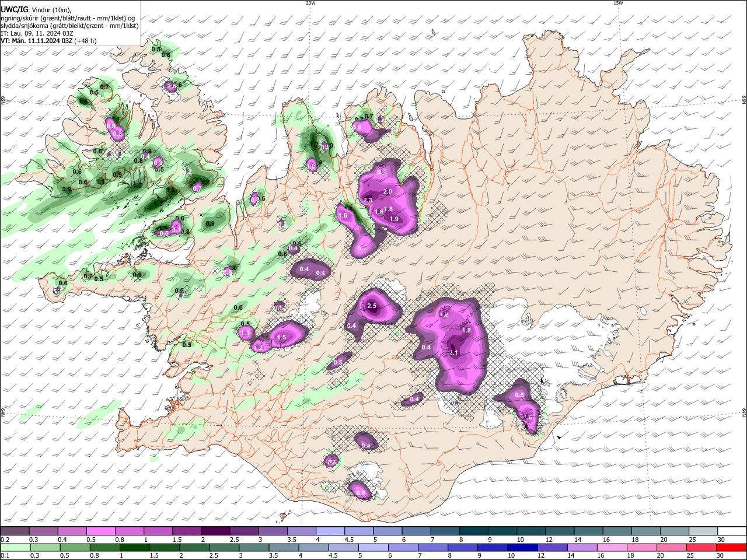Viewport: 747px width, 560px height.
Task: Select the 'IT: Lau. 09. 11. 2024 03Z' line
Action: 37,33
